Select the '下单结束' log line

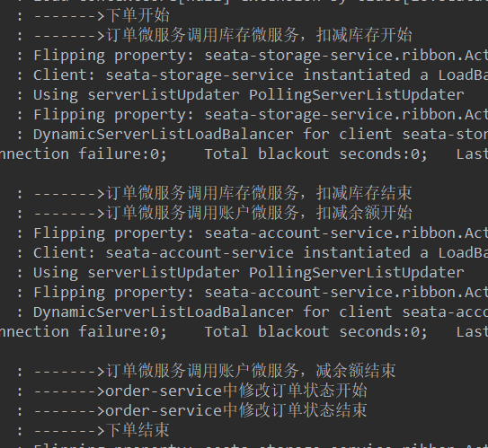tap(93, 431)
